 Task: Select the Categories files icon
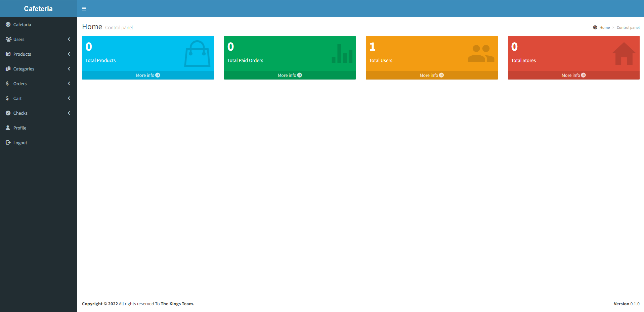[8, 69]
